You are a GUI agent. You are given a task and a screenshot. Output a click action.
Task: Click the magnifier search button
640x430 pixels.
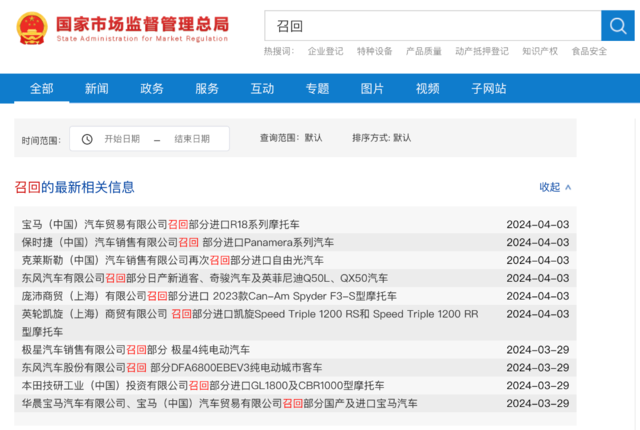[x=614, y=26]
